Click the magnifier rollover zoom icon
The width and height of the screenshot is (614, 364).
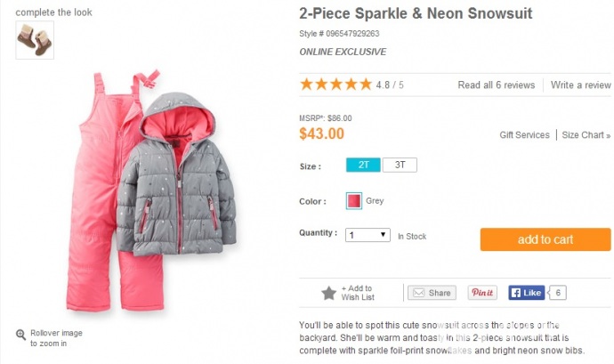[x=21, y=335]
